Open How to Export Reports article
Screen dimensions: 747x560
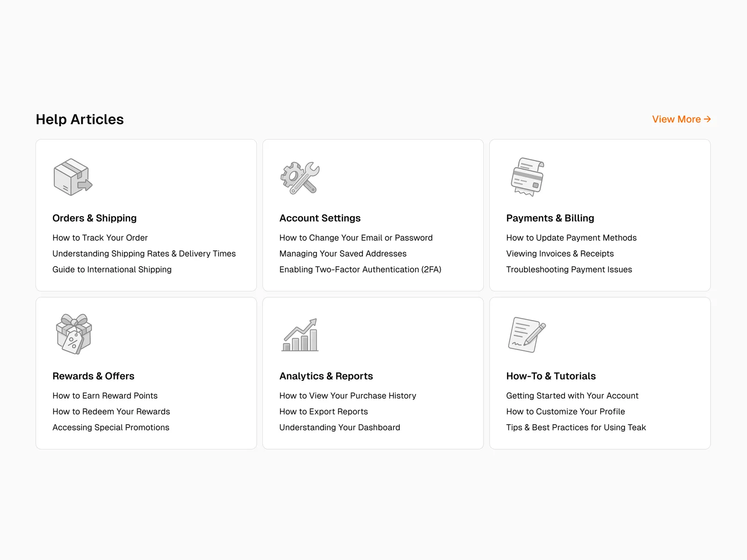[x=324, y=412]
